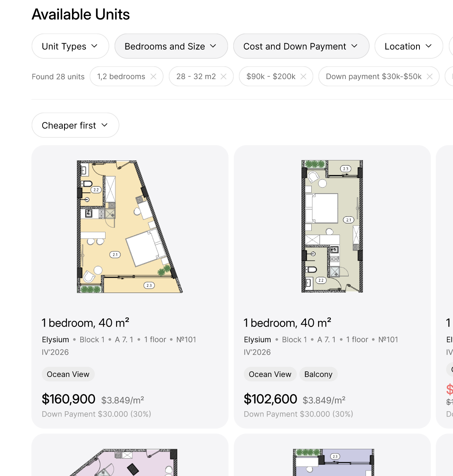
Task: Click the Balcony tag on $102,600 unit
Action: [x=318, y=374]
